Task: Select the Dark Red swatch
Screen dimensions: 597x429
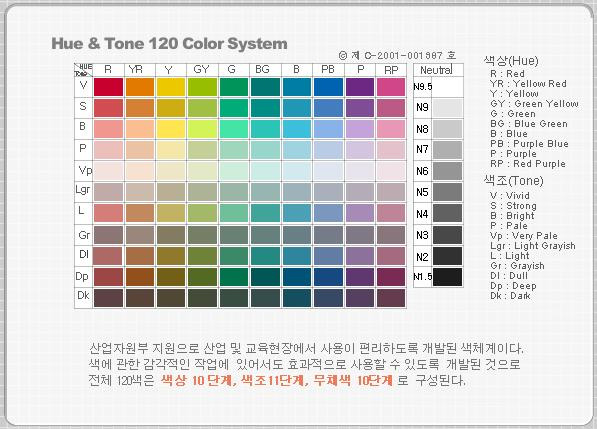Action: pyautogui.click(x=108, y=298)
